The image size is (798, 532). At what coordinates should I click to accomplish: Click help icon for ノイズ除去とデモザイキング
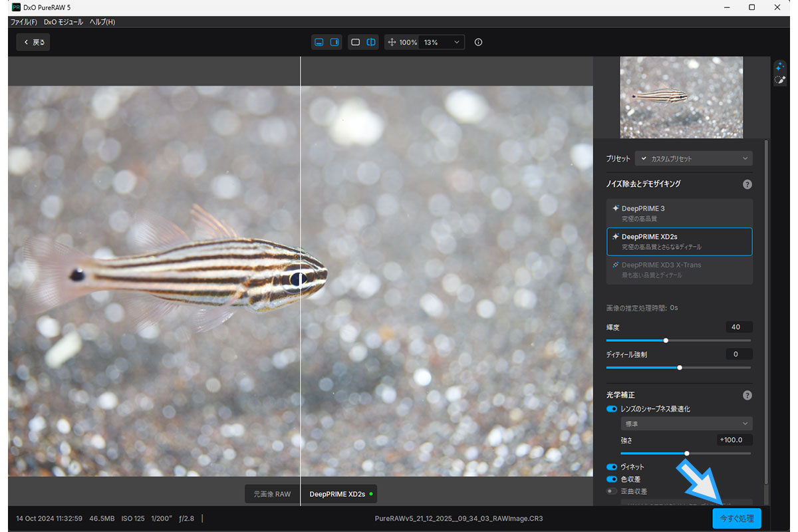pyautogui.click(x=747, y=184)
